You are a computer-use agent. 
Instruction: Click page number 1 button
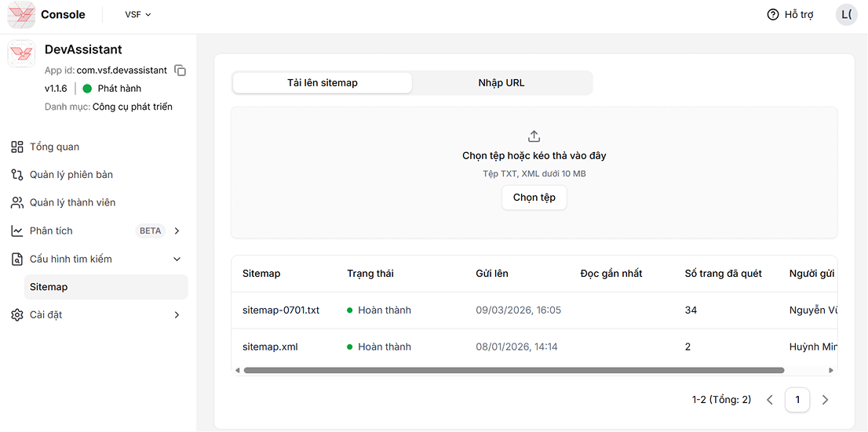click(x=797, y=399)
